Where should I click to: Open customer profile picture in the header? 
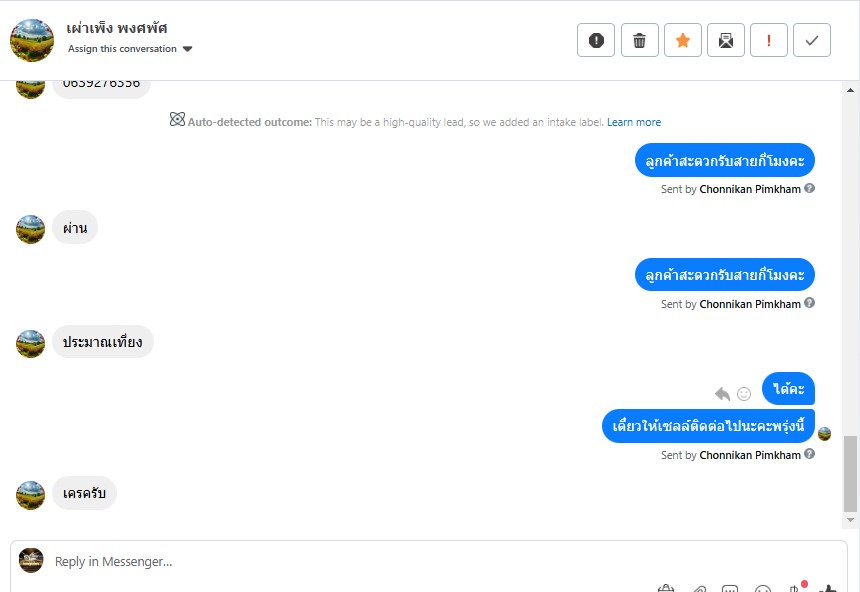click(x=32, y=40)
